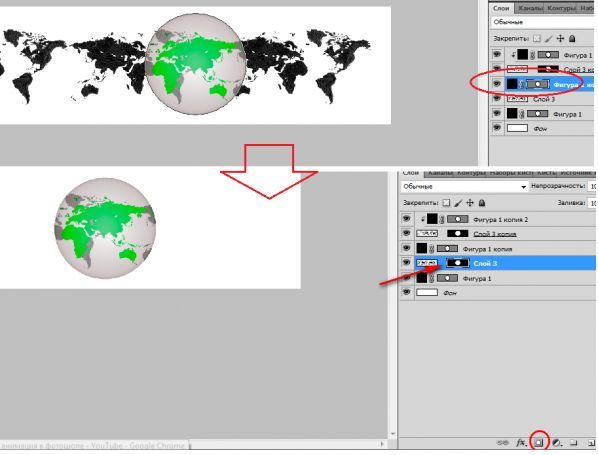Click map thumbnail of Слой 3 in lower panel

coord(427,263)
